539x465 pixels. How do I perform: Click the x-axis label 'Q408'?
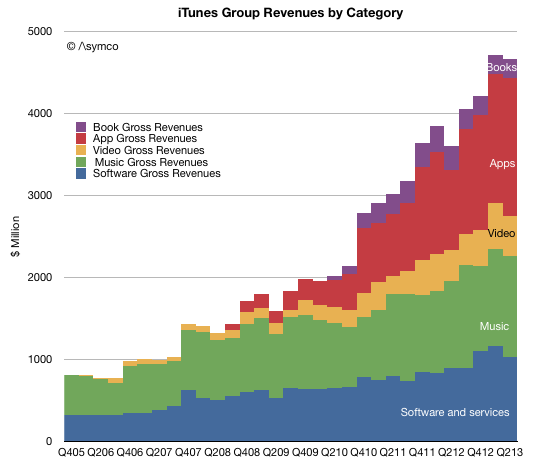pos(246,452)
